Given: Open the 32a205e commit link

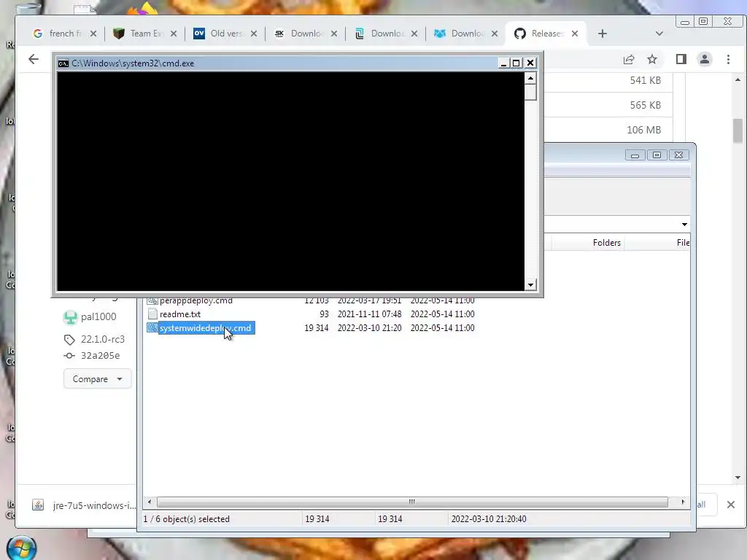Looking at the screenshot, I should [x=100, y=356].
